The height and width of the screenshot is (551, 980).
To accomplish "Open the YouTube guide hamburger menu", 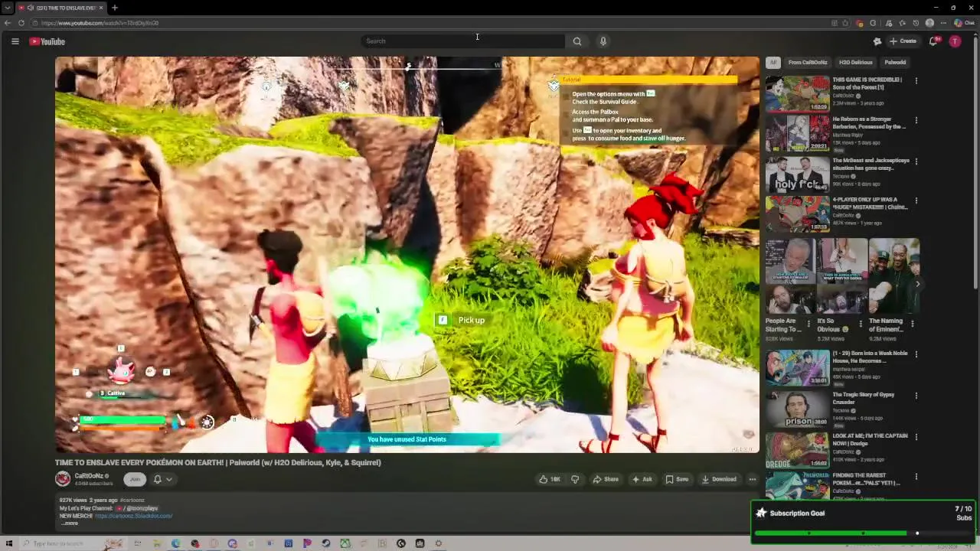I will pos(15,41).
